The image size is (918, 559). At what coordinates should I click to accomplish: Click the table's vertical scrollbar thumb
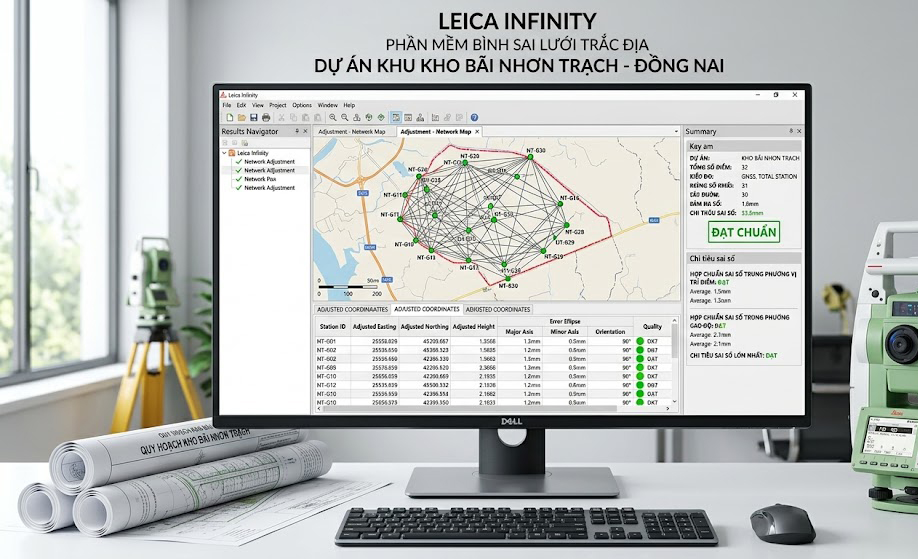coord(674,341)
